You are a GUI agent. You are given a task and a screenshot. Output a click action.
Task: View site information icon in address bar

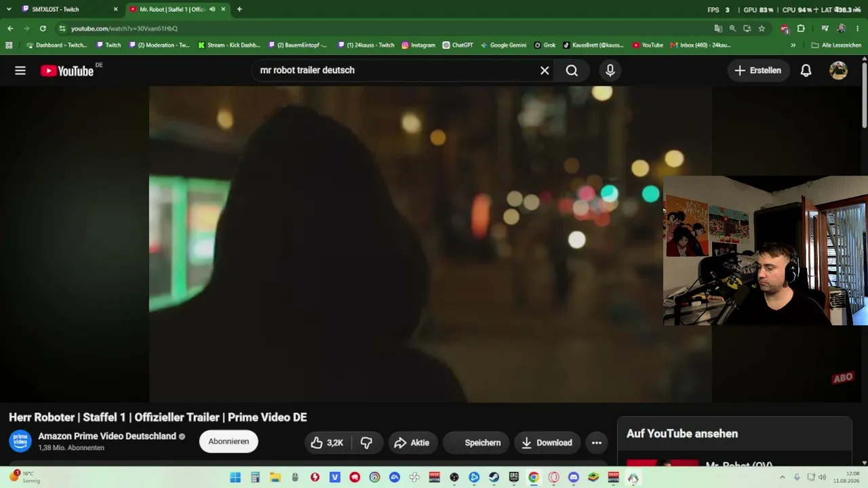coord(62,28)
